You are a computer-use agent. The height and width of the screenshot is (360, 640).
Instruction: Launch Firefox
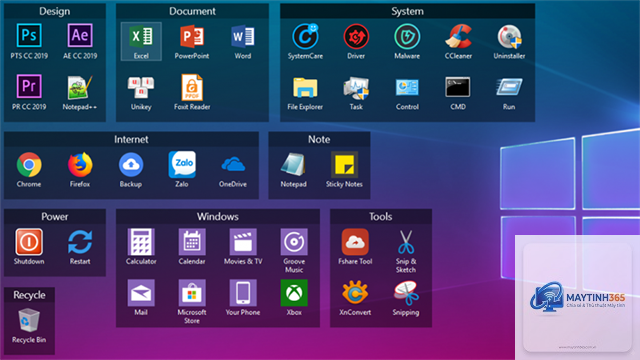[80, 165]
